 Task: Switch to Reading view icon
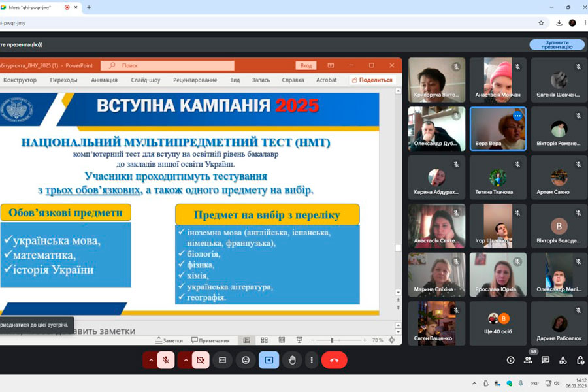point(282,340)
